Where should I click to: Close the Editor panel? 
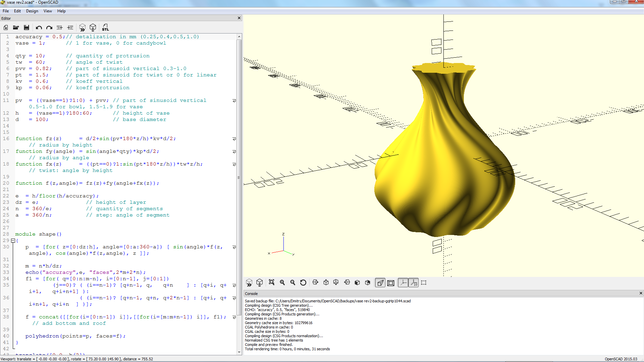pyautogui.click(x=239, y=18)
